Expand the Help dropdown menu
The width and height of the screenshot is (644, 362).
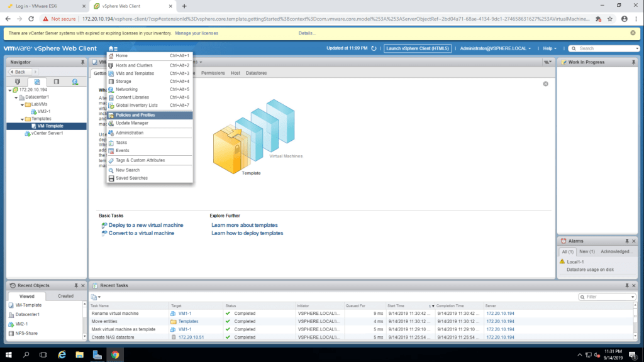click(552, 48)
